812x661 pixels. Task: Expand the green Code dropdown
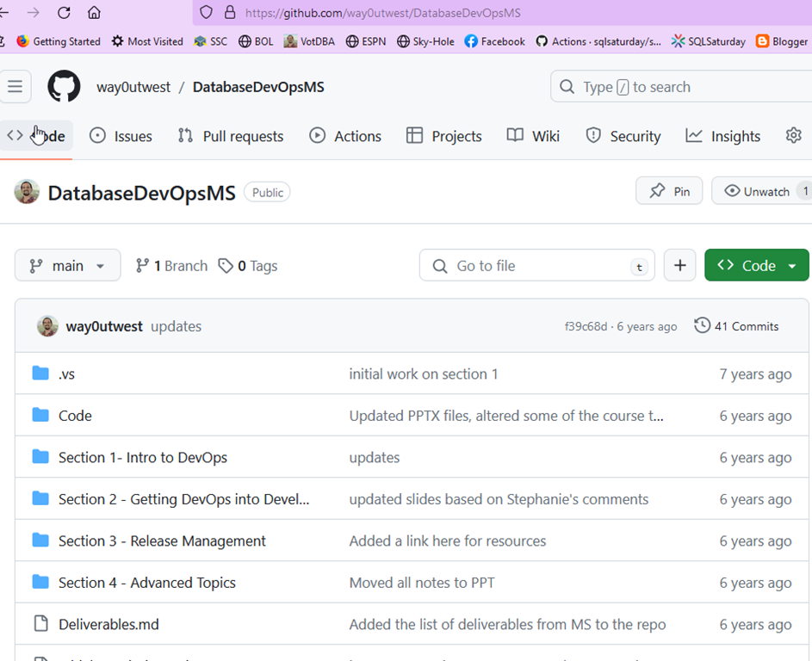coord(757,266)
